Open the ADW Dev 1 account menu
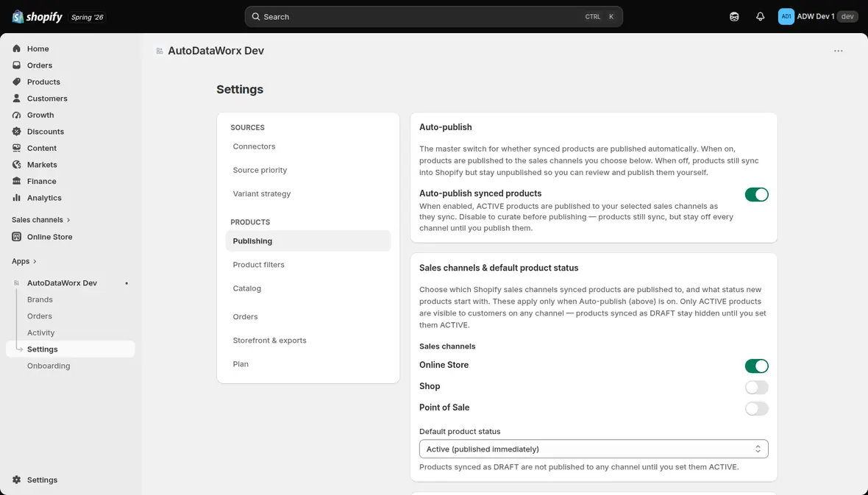 (x=818, y=17)
